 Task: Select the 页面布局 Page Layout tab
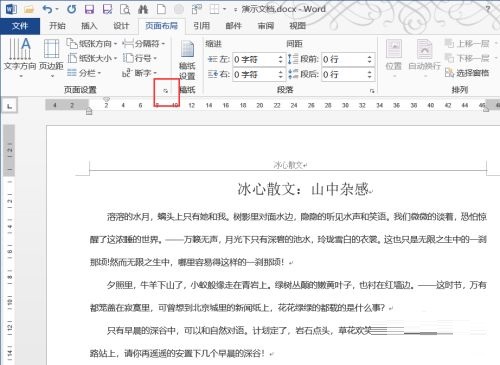[161, 26]
